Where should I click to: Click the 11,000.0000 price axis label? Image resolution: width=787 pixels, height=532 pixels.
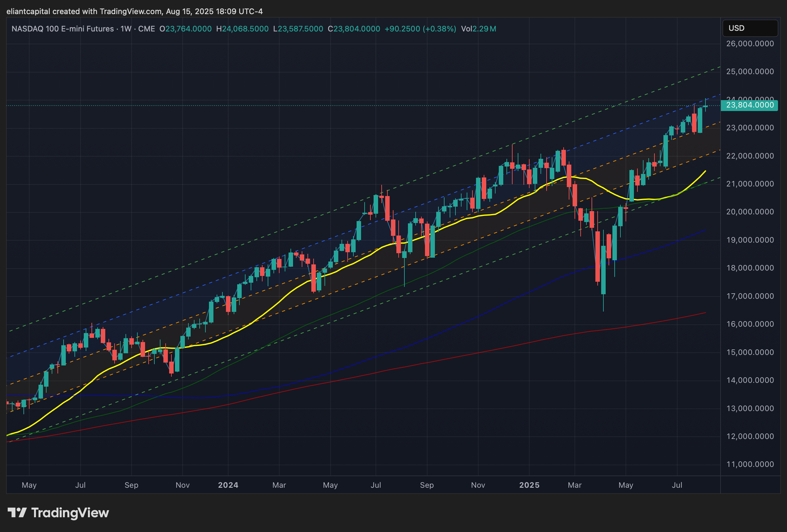750,464
